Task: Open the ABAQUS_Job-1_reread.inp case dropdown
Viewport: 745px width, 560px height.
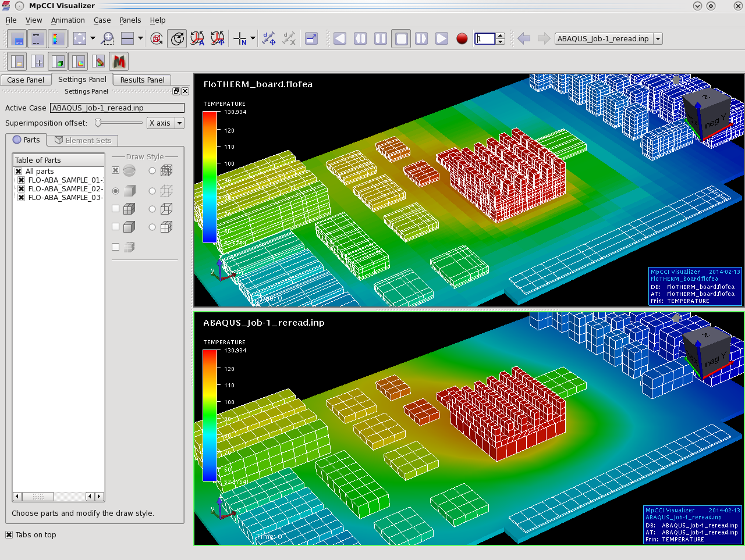Action: (609, 39)
